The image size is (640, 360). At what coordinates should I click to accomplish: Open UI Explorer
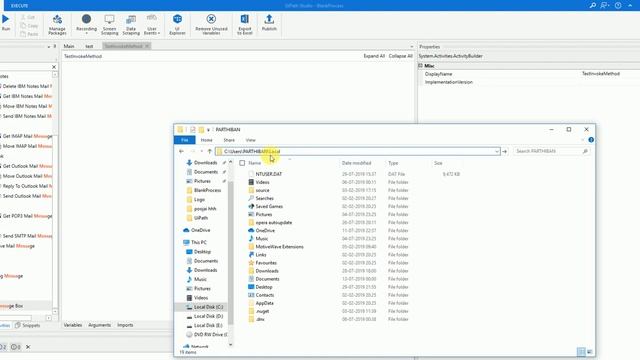pos(177,24)
